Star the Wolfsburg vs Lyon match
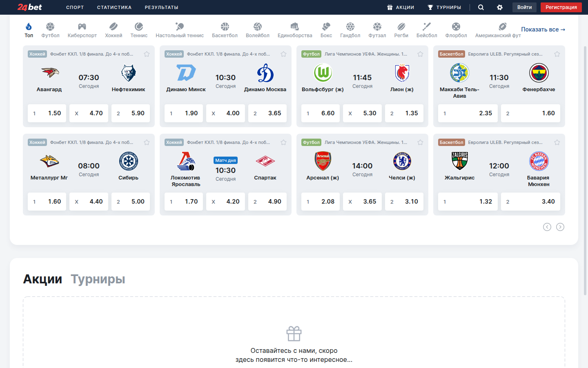This screenshot has width=588, height=368. (x=420, y=54)
